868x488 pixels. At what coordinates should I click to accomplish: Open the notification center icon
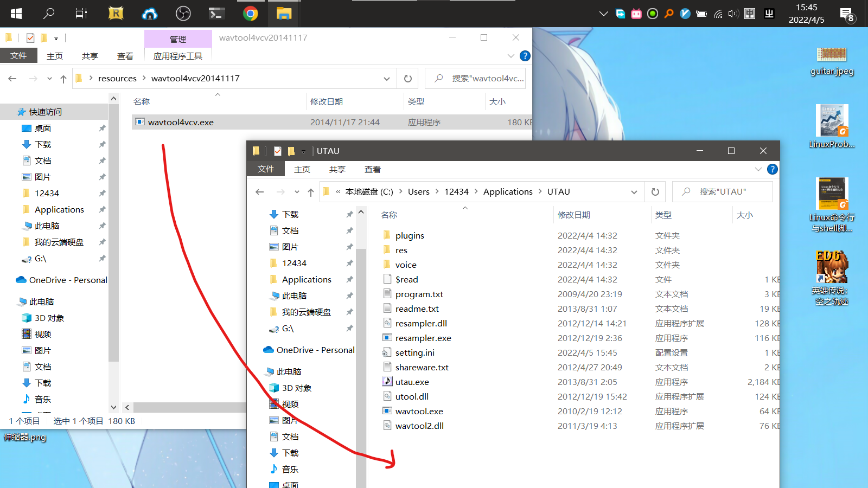click(x=847, y=14)
